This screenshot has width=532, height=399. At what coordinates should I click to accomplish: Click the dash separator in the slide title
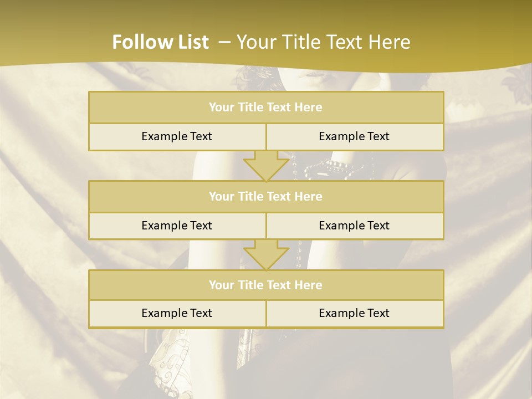pyautogui.click(x=224, y=42)
